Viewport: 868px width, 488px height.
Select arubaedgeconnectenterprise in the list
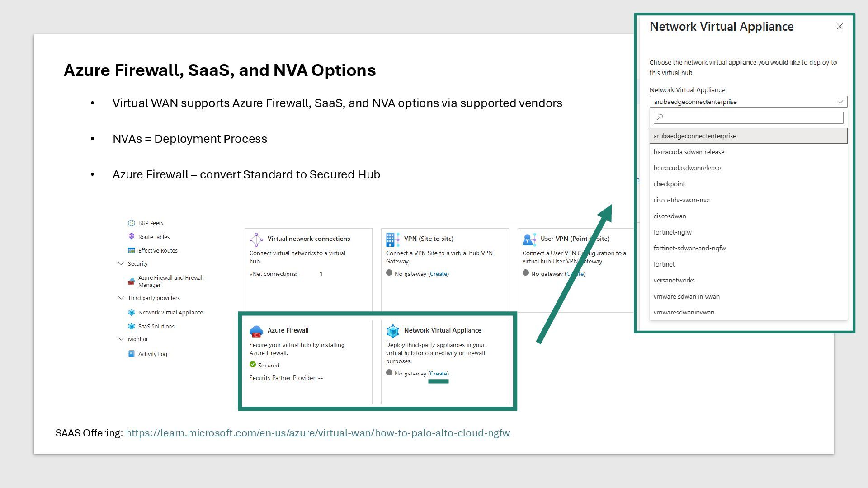(749, 136)
